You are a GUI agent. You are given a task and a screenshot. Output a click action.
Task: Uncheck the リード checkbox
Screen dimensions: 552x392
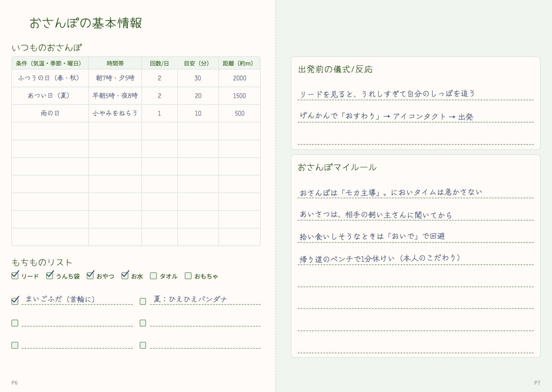point(15,276)
